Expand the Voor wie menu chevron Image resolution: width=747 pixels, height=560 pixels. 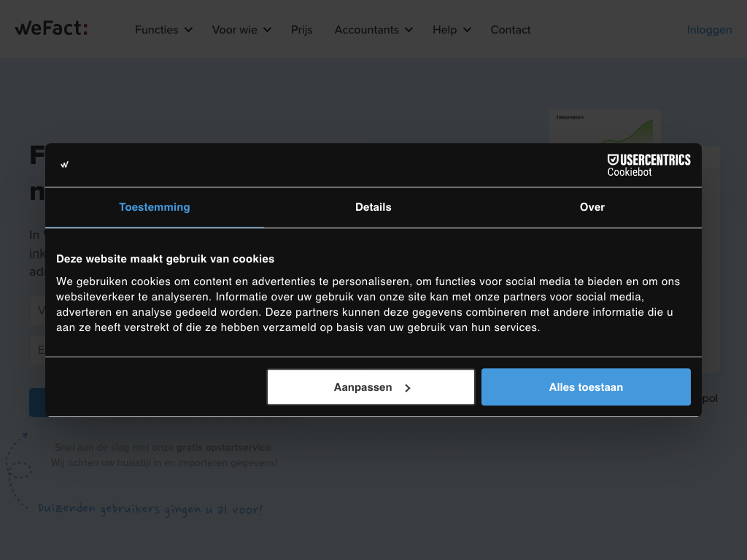point(267,30)
